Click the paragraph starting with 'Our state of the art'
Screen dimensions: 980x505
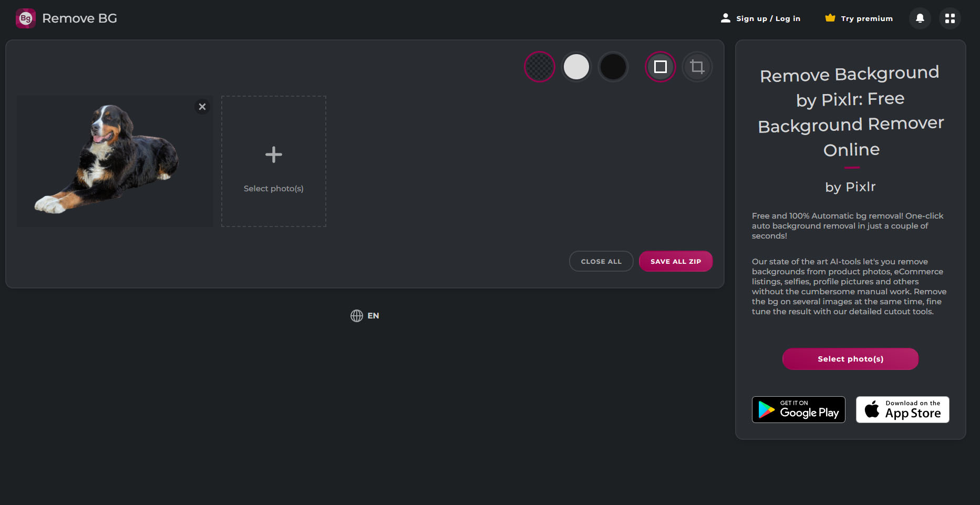[849, 286]
